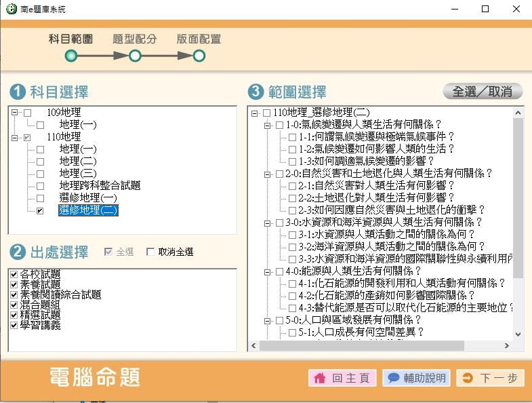Click the app logo icon in title bar
Viewport: 532px width, 403px height.
click(x=12, y=9)
